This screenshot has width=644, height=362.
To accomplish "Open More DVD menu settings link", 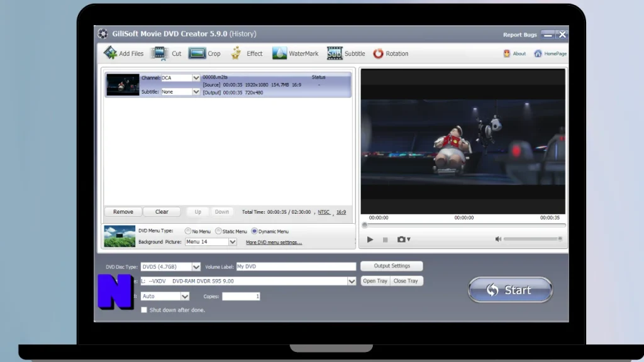I will [274, 242].
